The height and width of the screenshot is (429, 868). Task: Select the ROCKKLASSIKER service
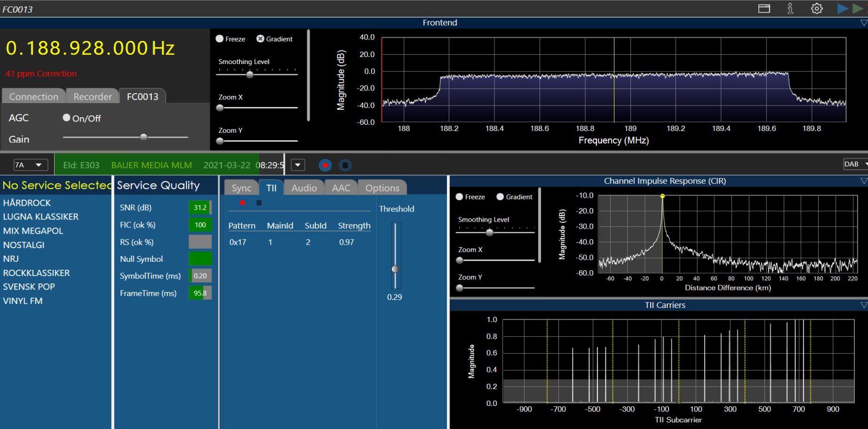(x=36, y=273)
